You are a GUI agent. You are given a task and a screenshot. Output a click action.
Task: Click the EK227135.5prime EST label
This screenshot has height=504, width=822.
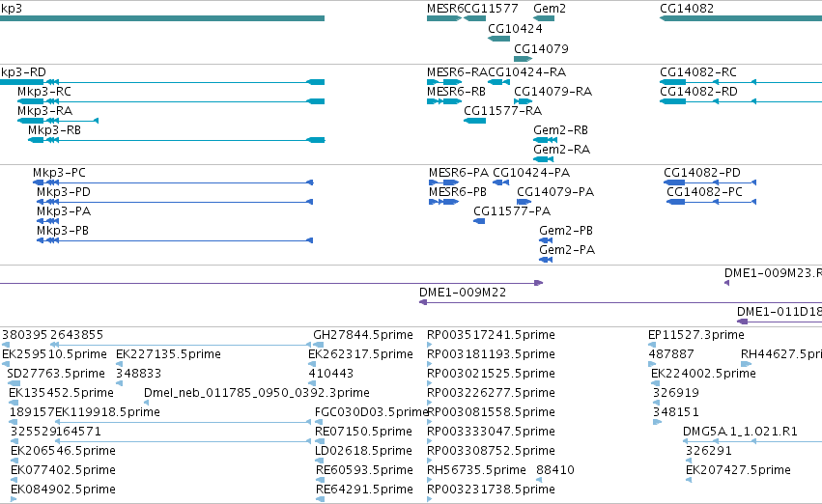pyautogui.click(x=168, y=354)
